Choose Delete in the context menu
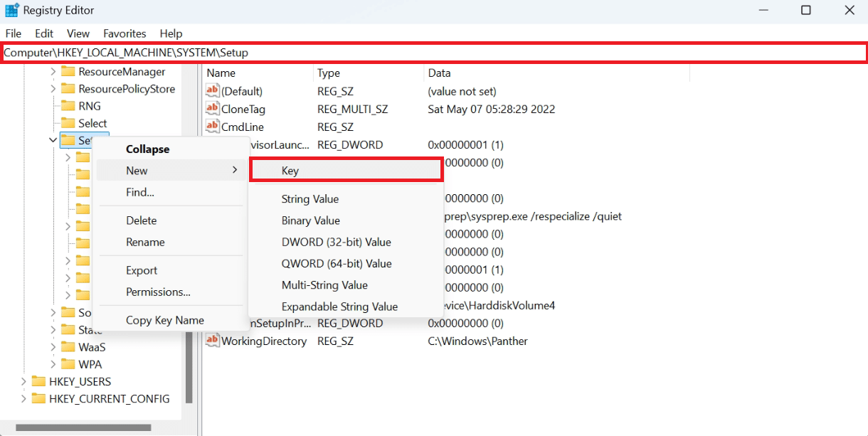This screenshot has width=868, height=436. coord(171,220)
